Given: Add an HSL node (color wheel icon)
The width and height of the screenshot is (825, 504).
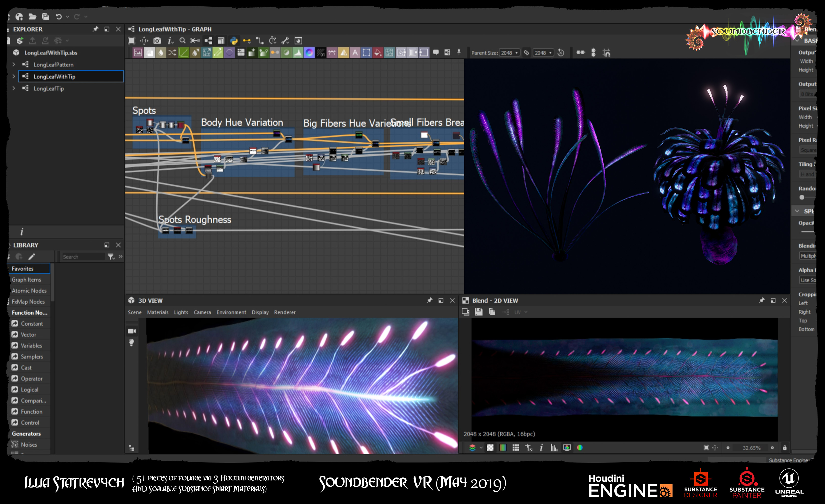Looking at the screenshot, I should (309, 53).
